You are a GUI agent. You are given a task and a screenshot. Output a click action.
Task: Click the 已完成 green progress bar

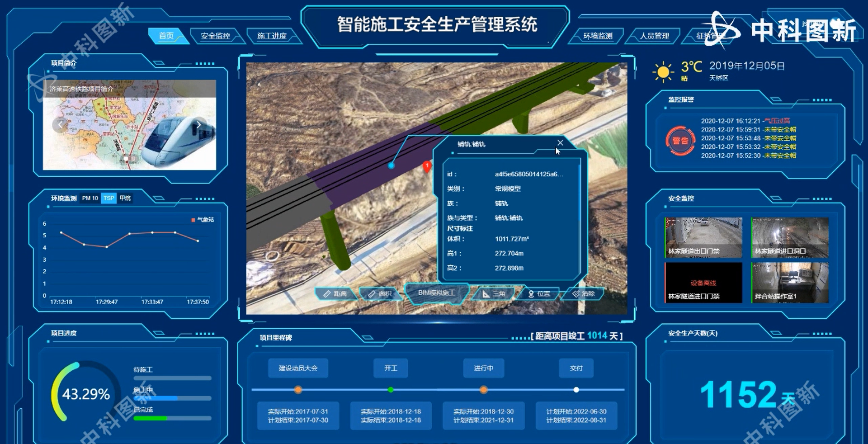172,418
